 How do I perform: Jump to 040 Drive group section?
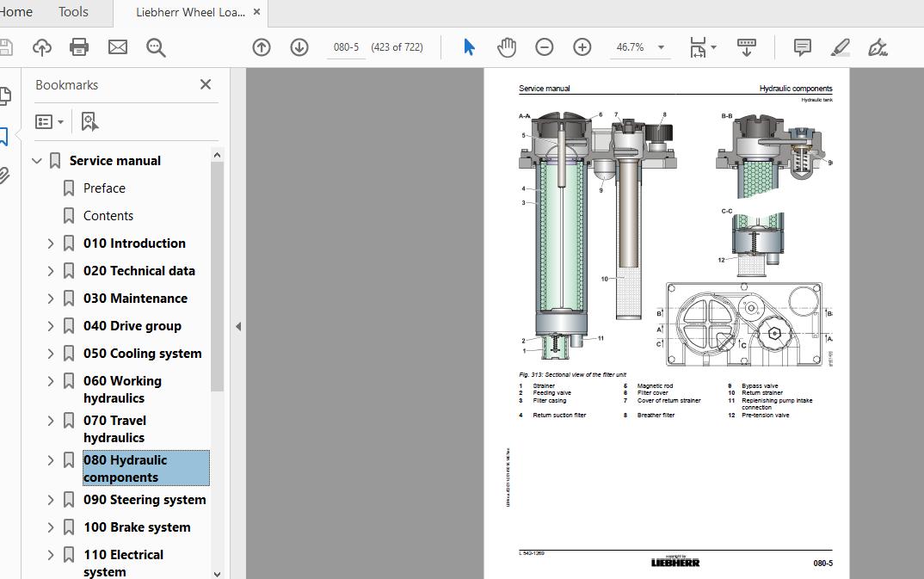132,326
